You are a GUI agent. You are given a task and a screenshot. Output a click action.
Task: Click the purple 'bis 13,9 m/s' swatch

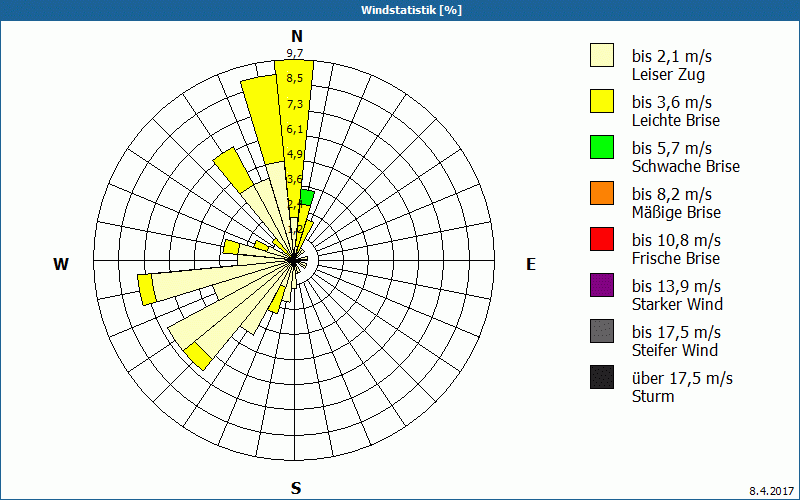(602, 285)
